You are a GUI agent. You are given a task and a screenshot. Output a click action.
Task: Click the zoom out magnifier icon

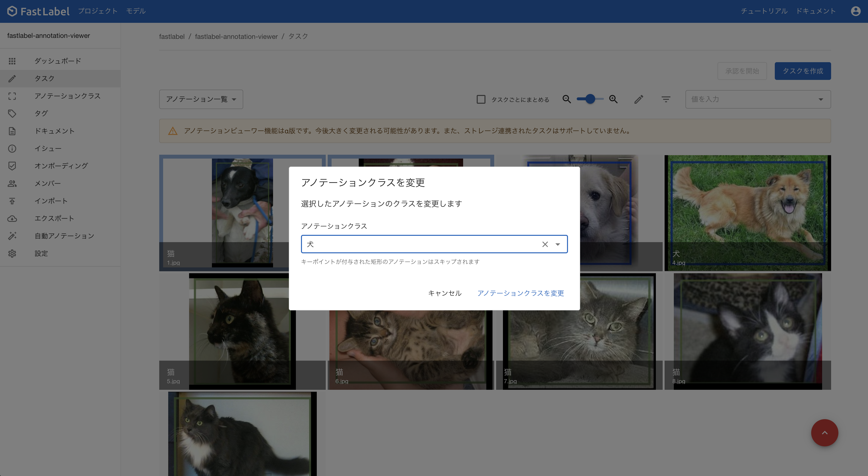coord(567,99)
